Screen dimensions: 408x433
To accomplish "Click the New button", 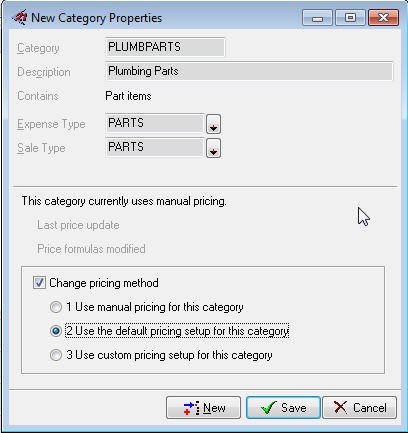I will point(203,407).
